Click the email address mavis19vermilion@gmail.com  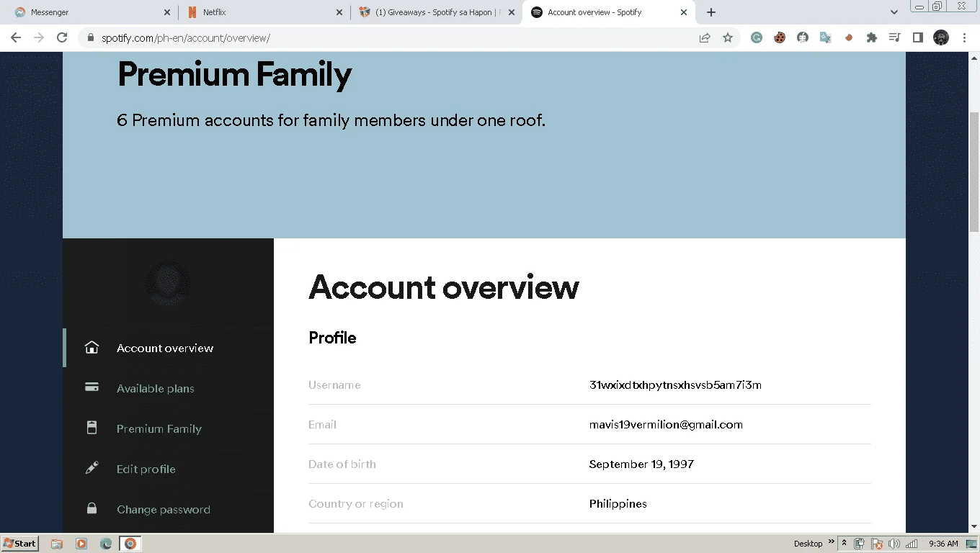pyautogui.click(x=666, y=425)
